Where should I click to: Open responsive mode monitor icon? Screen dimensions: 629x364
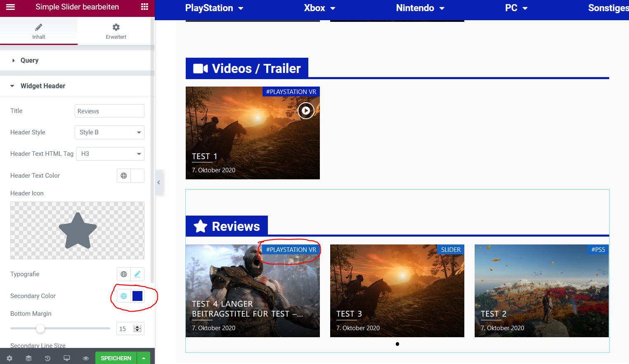(66, 358)
